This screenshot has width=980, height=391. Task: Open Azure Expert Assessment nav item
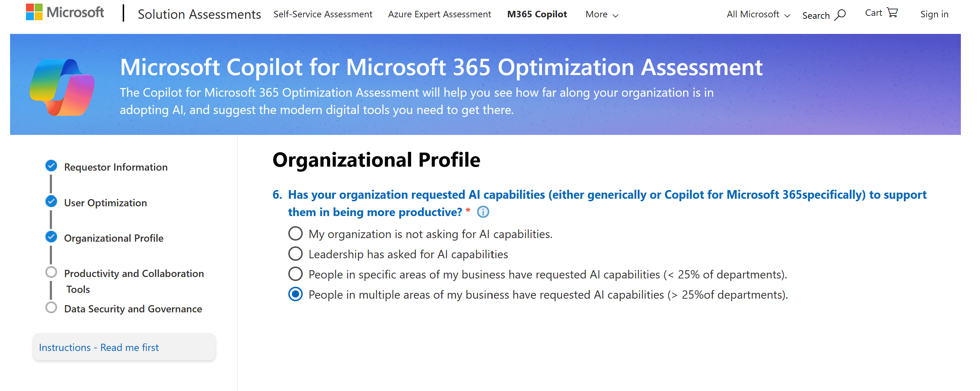(439, 14)
